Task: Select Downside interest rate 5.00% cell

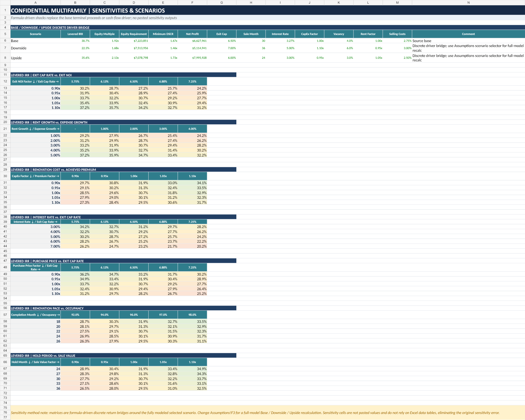Action: click(280, 48)
